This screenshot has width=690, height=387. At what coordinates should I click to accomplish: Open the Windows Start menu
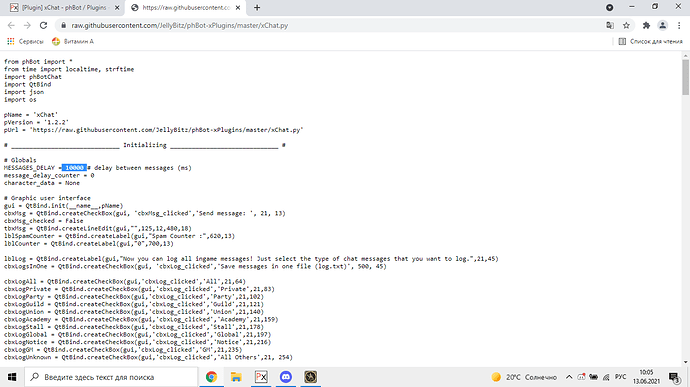tap(12, 377)
